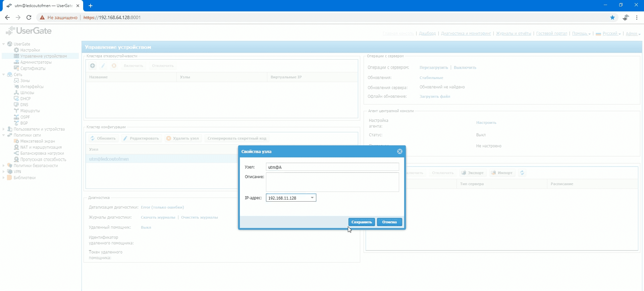This screenshot has height=291, width=644.
Task: Click the Удалить узел button
Action: click(183, 138)
